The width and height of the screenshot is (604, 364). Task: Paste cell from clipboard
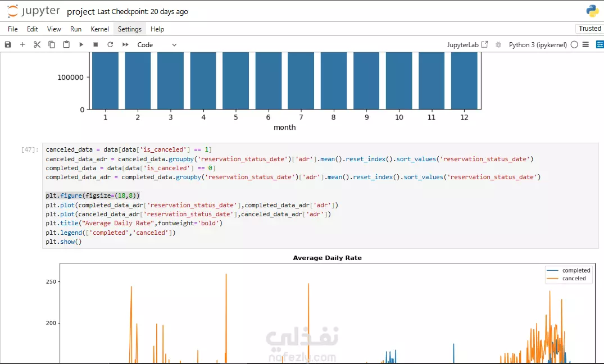(x=66, y=45)
